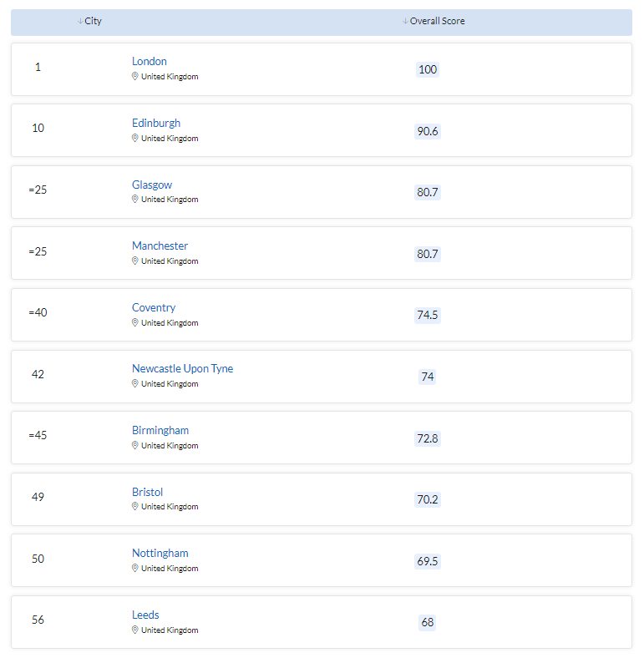Open the Edinburgh city link
The width and height of the screenshot is (644, 663).
point(156,123)
